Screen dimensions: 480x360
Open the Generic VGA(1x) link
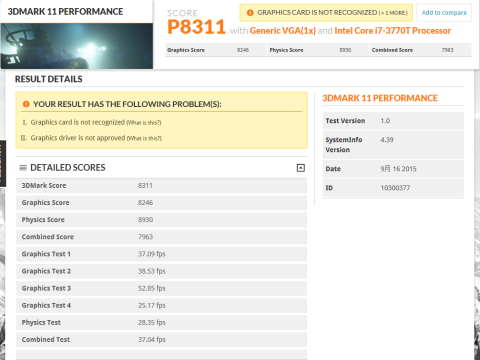point(283,31)
